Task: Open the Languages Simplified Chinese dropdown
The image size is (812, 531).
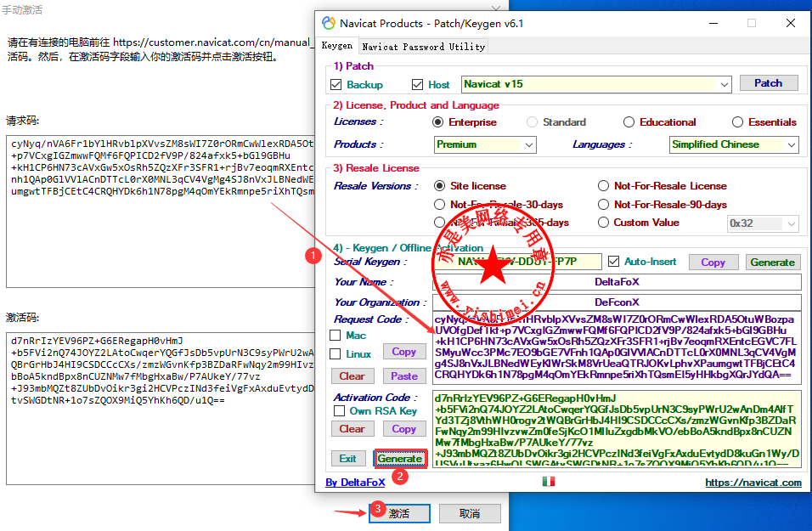Action: (734, 144)
